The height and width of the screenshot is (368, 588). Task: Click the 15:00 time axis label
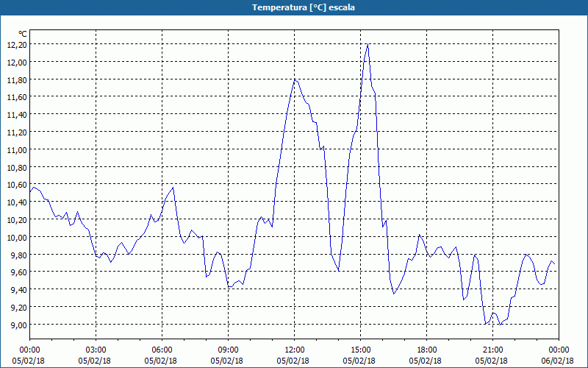tap(360, 350)
